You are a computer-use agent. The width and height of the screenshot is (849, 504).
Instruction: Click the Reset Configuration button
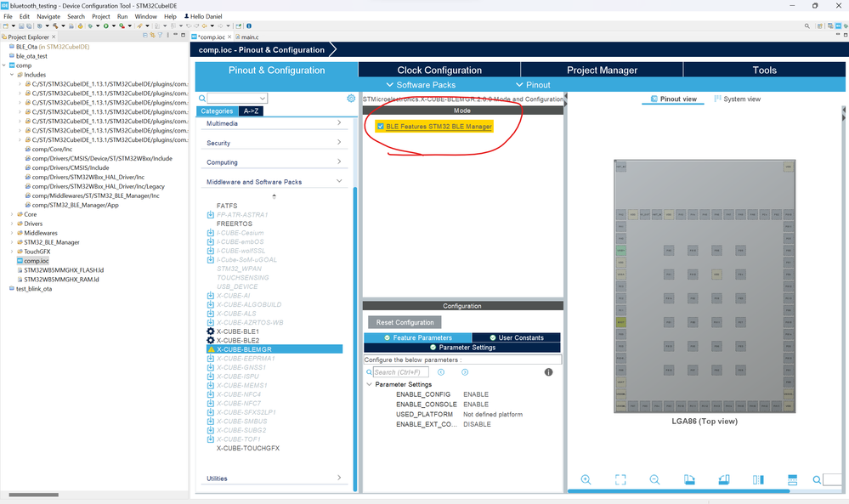(405, 322)
